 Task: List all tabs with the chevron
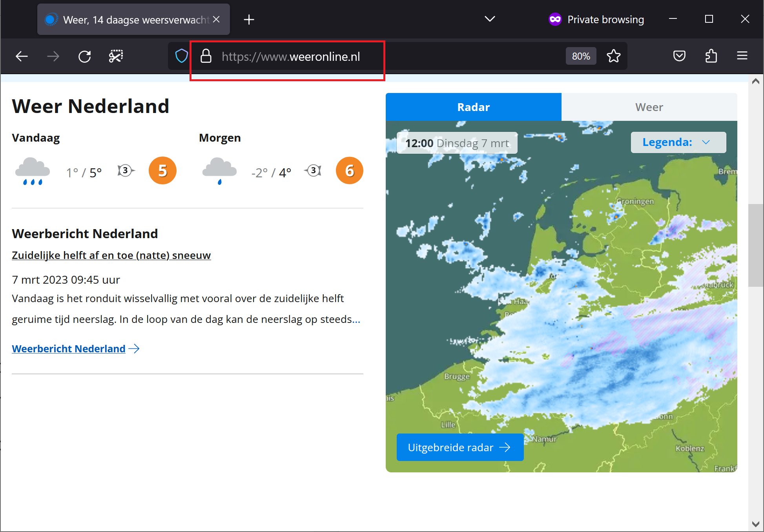click(x=490, y=19)
